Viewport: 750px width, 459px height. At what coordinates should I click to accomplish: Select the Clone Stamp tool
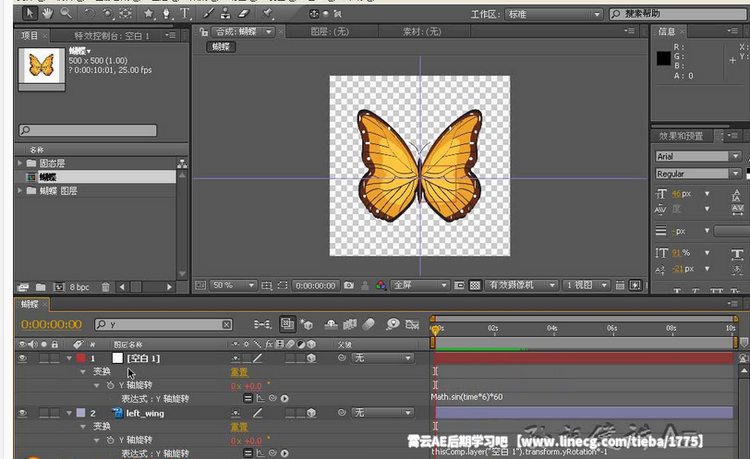tap(226, 13)
